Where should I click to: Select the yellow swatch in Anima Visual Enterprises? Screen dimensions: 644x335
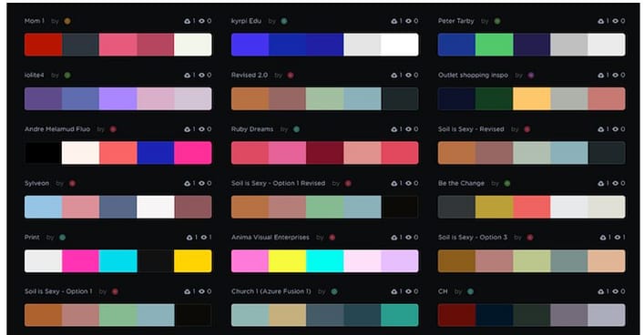point(288,261)
